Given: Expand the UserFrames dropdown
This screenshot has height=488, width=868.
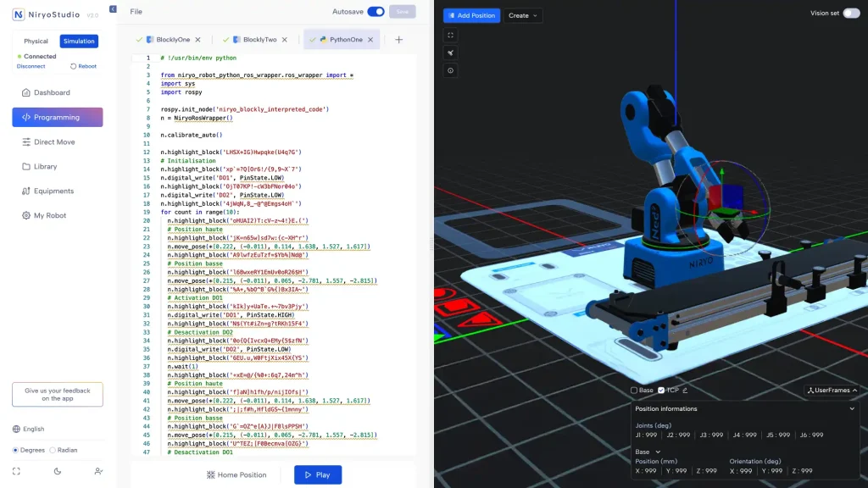Looking at the screenshot, I should click(x=832, y=391).
